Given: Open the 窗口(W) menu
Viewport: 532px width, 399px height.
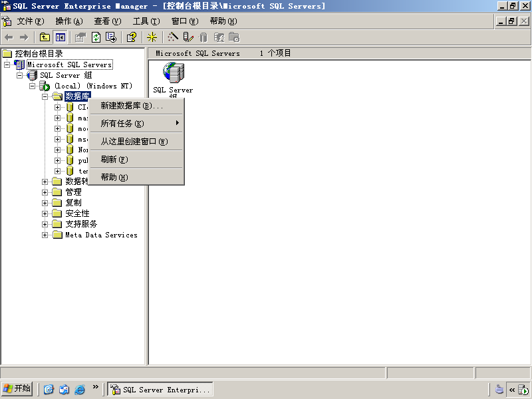Looking at the screenshot, I should click(185, 21).
